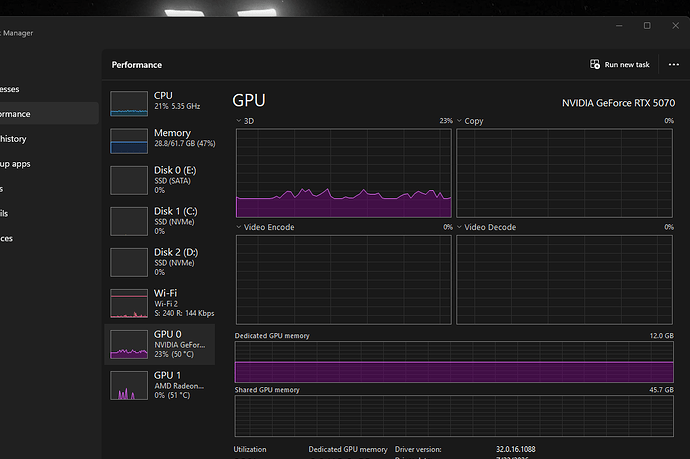Click the Performance page heading
Screen dimensions: 690x459
coord(137,65)
